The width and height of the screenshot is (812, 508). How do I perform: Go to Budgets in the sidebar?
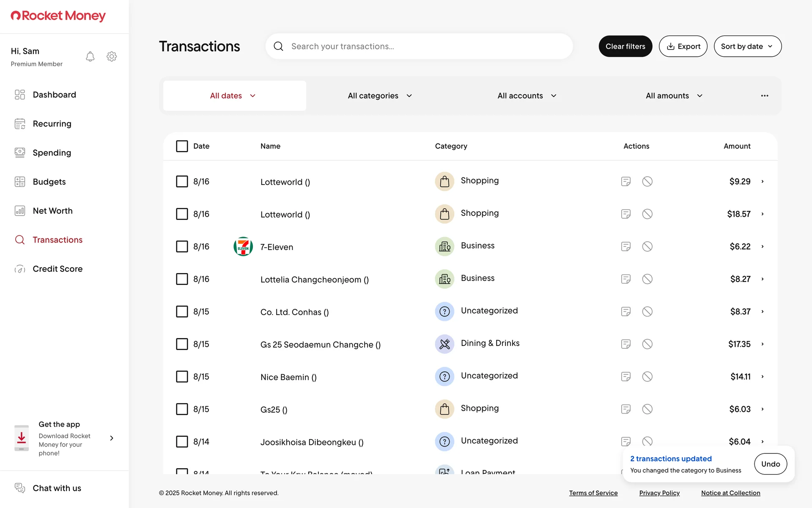[49, 182]
